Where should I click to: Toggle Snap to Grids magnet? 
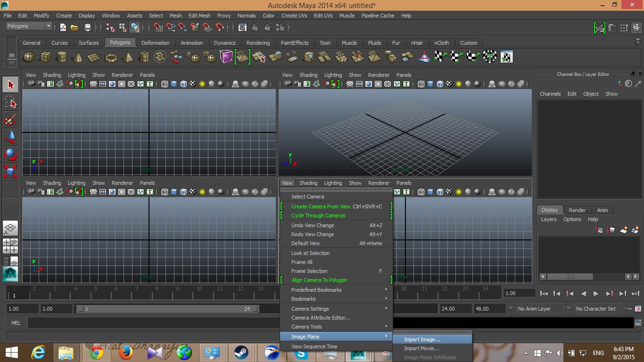pos(158,27)
